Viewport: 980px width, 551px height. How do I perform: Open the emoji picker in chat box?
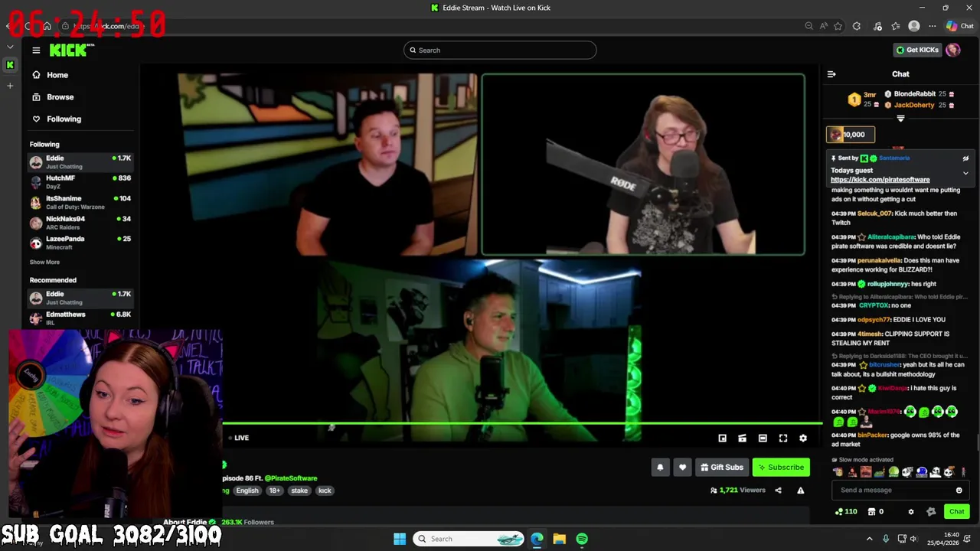point(959,491)
